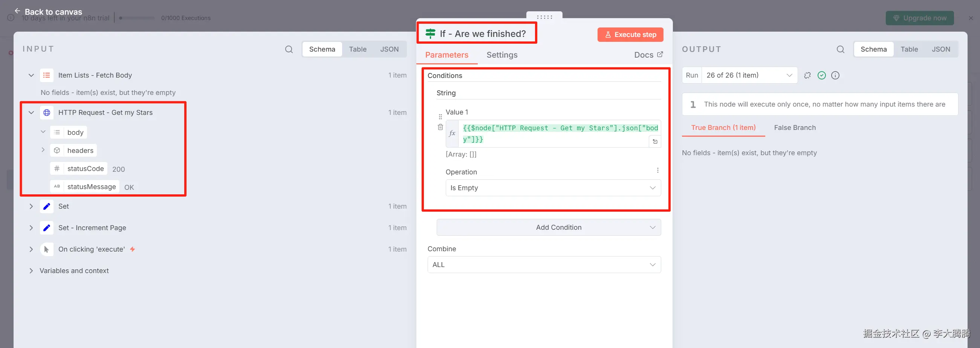Viewport: 980px width, 348px height.
Task: Click the '[Array: []]' expression result text
Action: tap(461, 154)
